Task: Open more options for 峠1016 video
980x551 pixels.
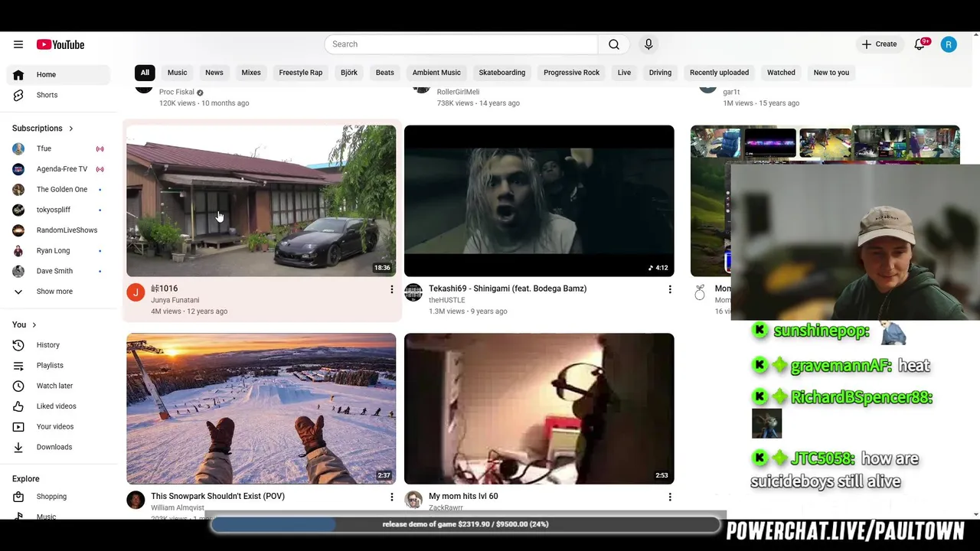Action: click(x=391, y=289)
